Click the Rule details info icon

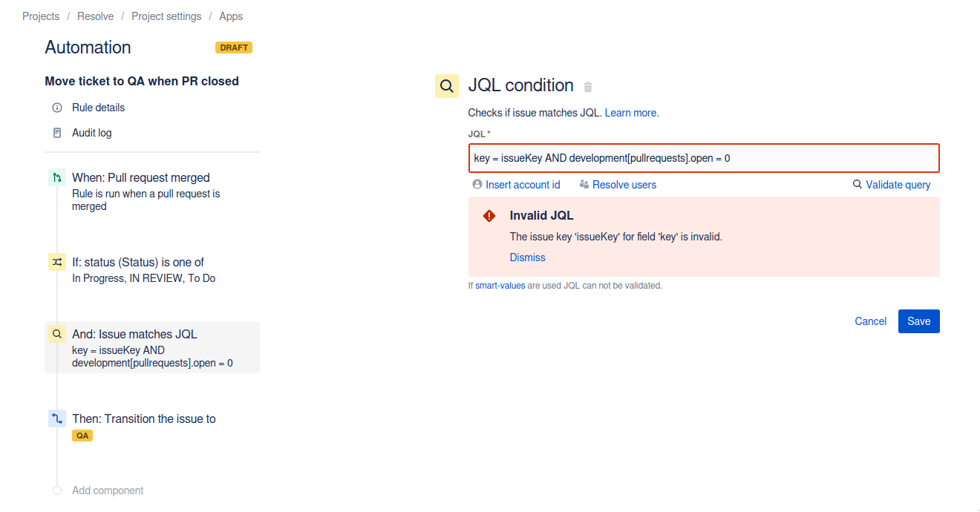tap(57, 108)
